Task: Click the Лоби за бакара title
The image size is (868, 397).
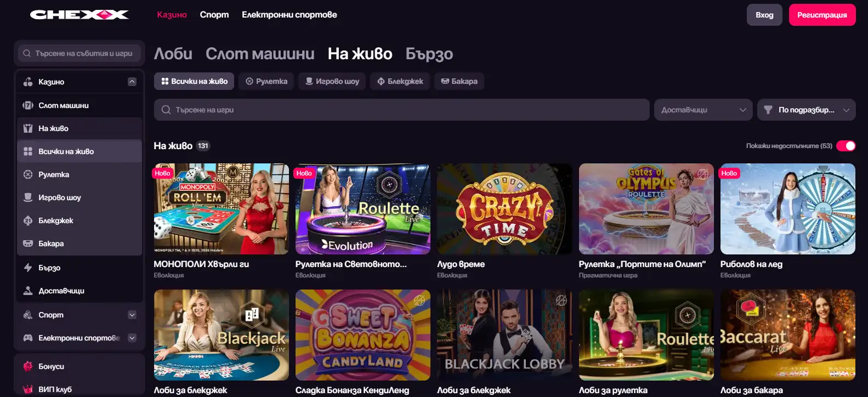Action: (x=752, y=390)
